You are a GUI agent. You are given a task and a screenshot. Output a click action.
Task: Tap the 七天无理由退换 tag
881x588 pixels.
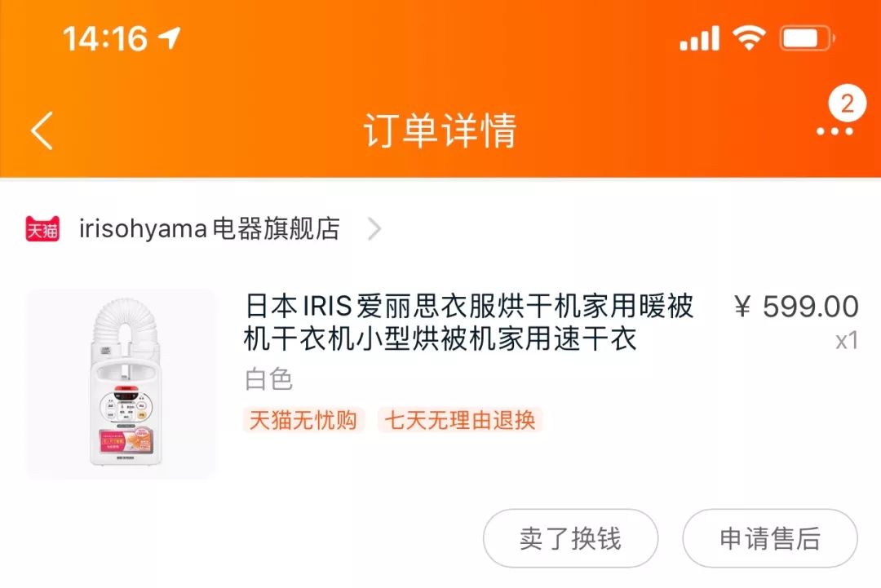click(459, 420)
